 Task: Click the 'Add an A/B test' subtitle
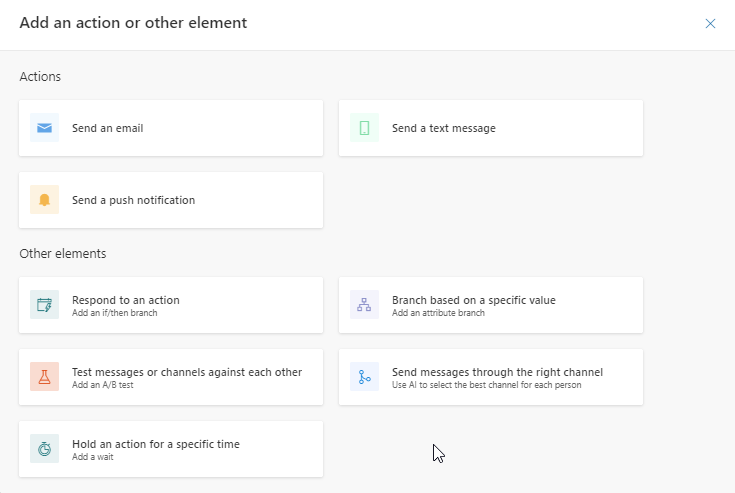point(103,385)
